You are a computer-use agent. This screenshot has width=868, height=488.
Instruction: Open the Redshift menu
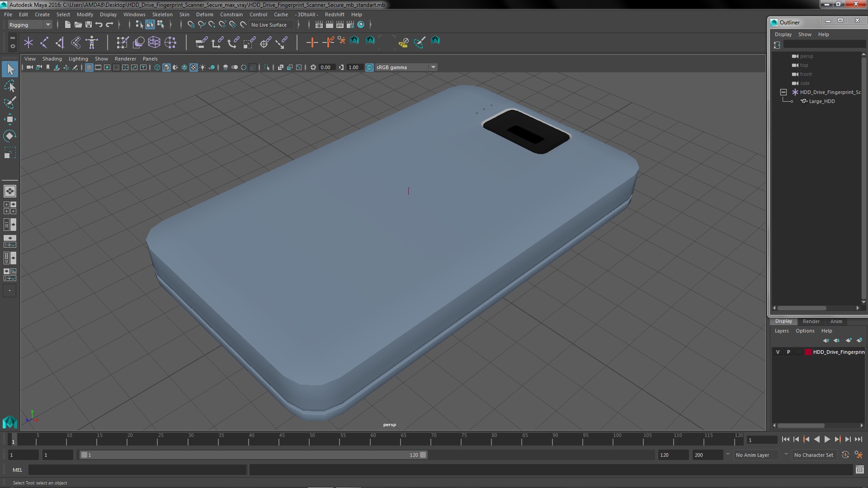click(x=335, y=14)
